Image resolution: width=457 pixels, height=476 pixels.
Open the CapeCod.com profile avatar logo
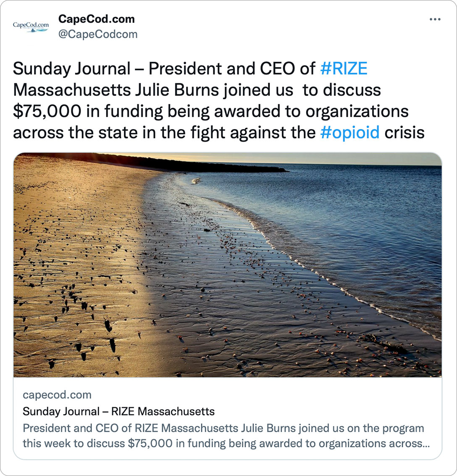(x=31, y=26)
